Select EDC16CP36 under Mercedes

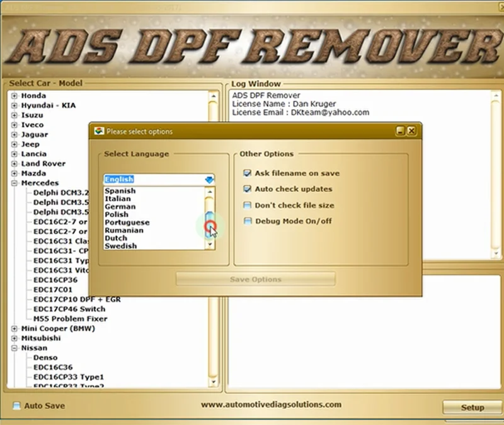point(55,280)
